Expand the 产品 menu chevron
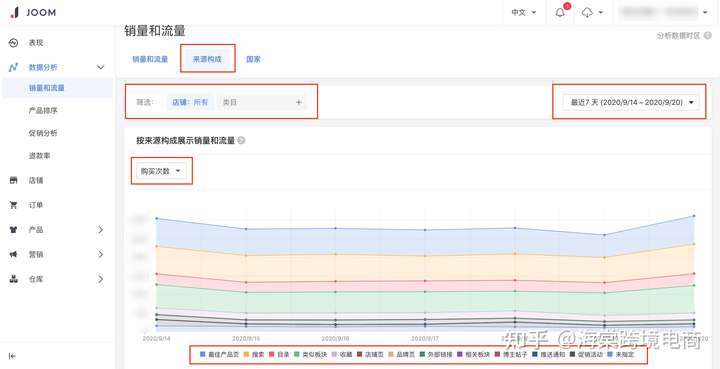 pos(101,229)
